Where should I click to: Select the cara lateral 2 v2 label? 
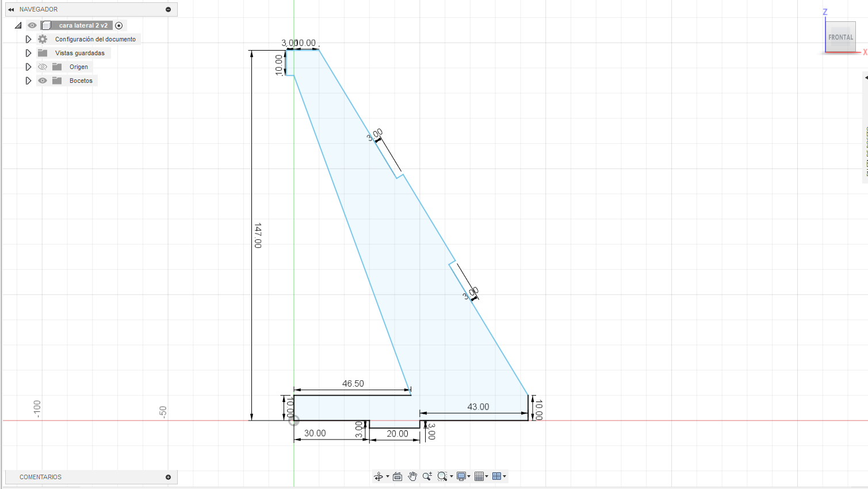point(83,25)
